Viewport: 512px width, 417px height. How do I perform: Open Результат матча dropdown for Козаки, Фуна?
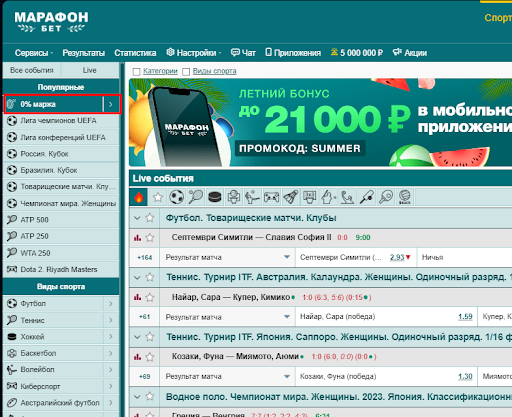[227, 376]
